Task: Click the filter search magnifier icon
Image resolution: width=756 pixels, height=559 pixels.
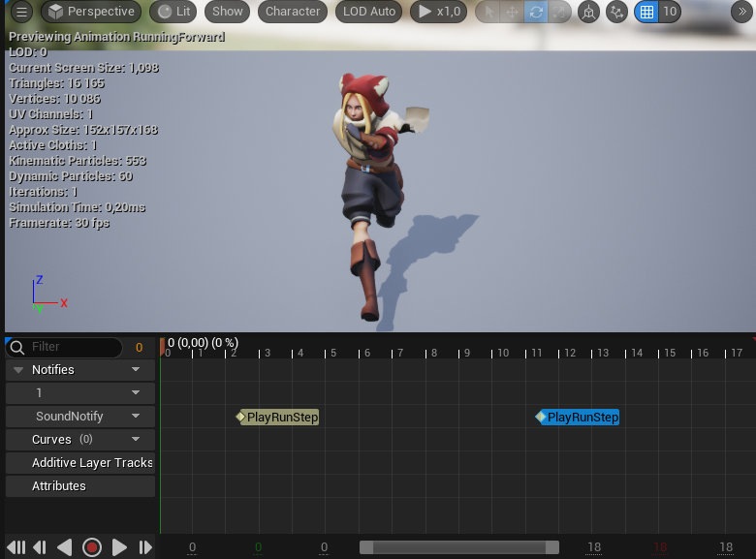Action: point(17,348)
